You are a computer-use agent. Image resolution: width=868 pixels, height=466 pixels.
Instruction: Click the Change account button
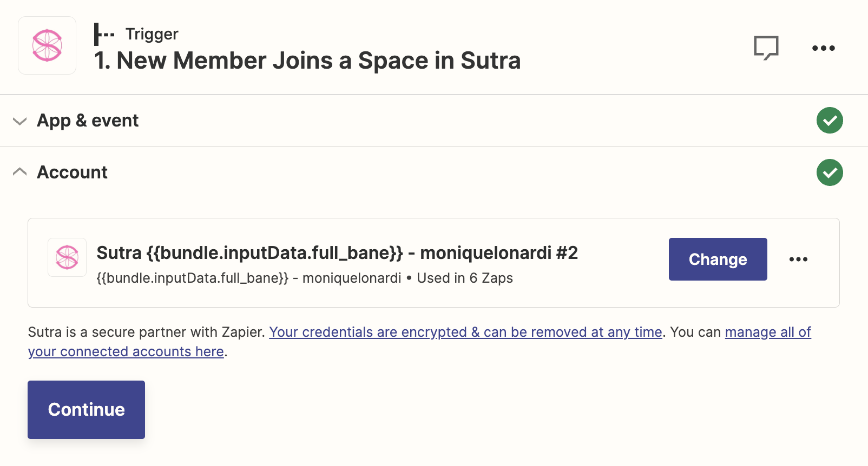pyautogui.click(x=718, y=259)
